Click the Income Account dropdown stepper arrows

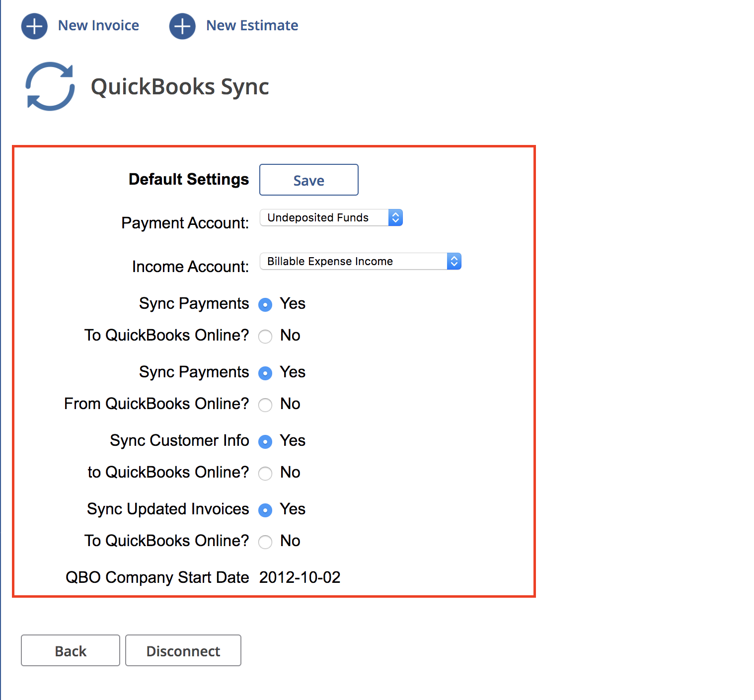click(453, 261)
